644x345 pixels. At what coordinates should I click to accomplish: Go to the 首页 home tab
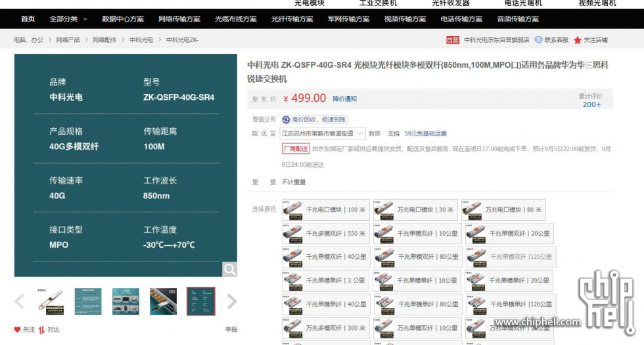[x=28, y=19]
